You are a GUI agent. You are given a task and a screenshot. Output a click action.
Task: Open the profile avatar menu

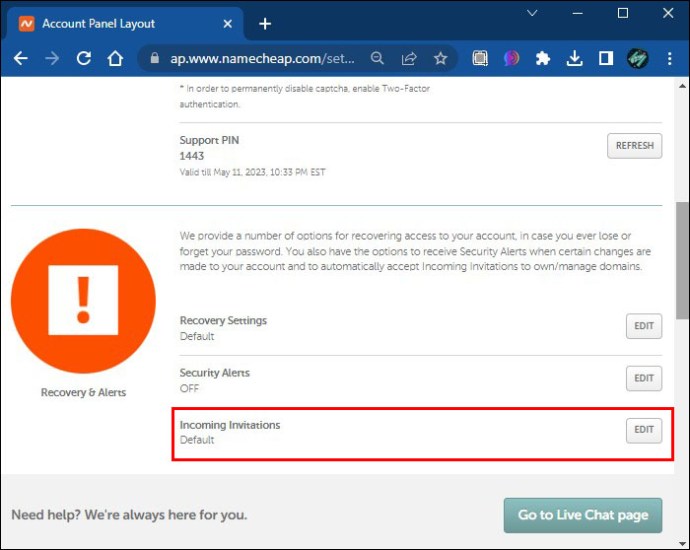637,58
